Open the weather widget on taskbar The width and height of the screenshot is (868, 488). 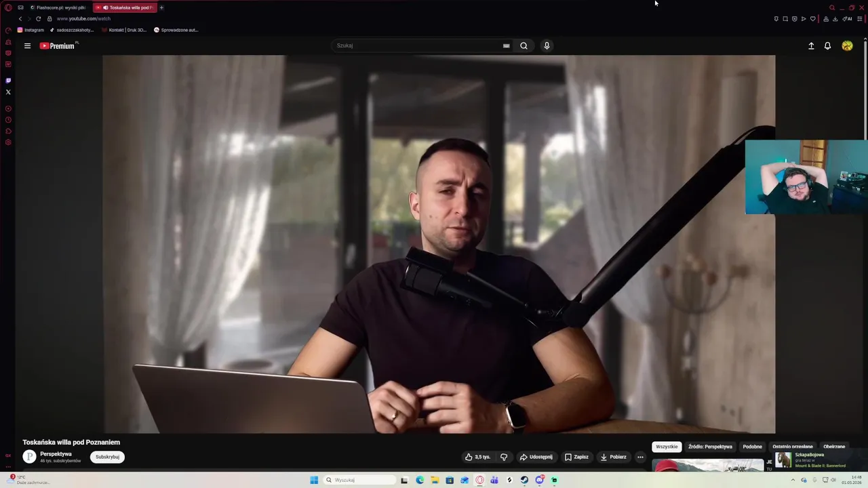27,480
